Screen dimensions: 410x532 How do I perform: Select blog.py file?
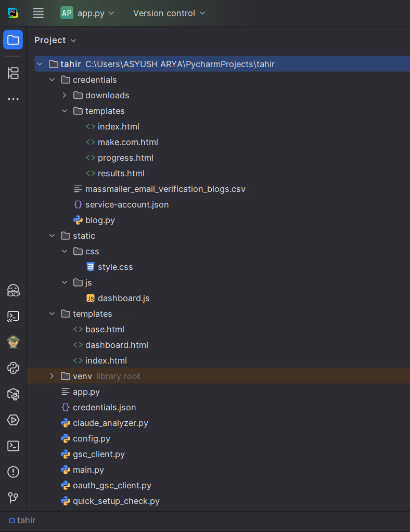[100, 220]
